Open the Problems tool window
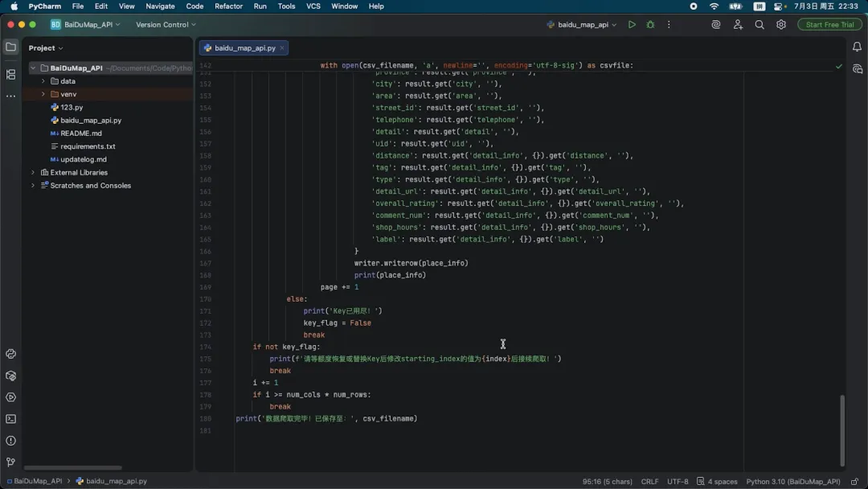 (10, 441)
